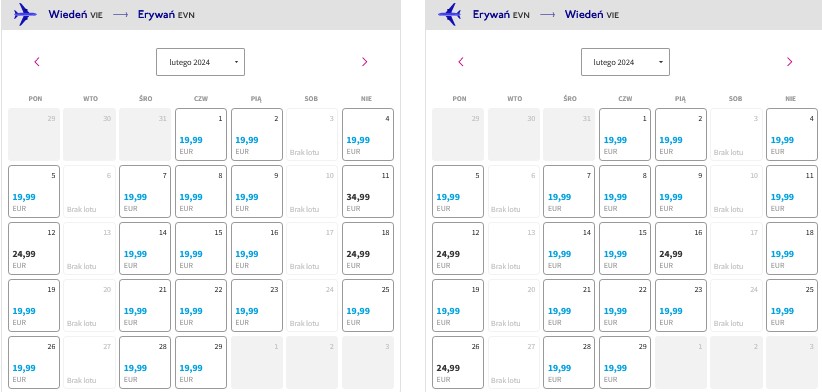
Task: Choose February 14 on the return calendar
Action: [x=569, y=248]
